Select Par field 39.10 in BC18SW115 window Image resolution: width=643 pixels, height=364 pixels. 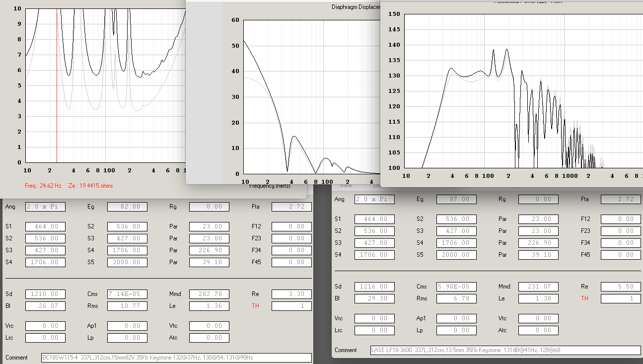pos(209,262)
